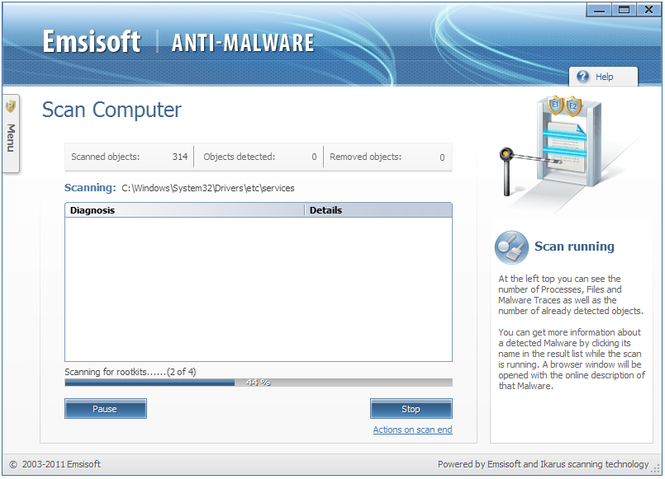665x479 pixels.
Task: Close the Emsisoft Anti-Malware window
Action: (648, 10)
